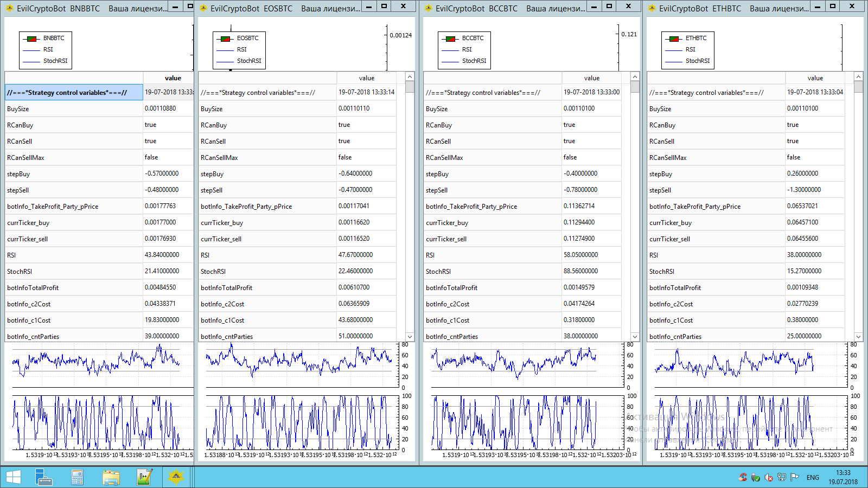This screenshot has height=488, width=868.
Task: Launch Server Manager from the taskbar
Action: click(44, 477)
